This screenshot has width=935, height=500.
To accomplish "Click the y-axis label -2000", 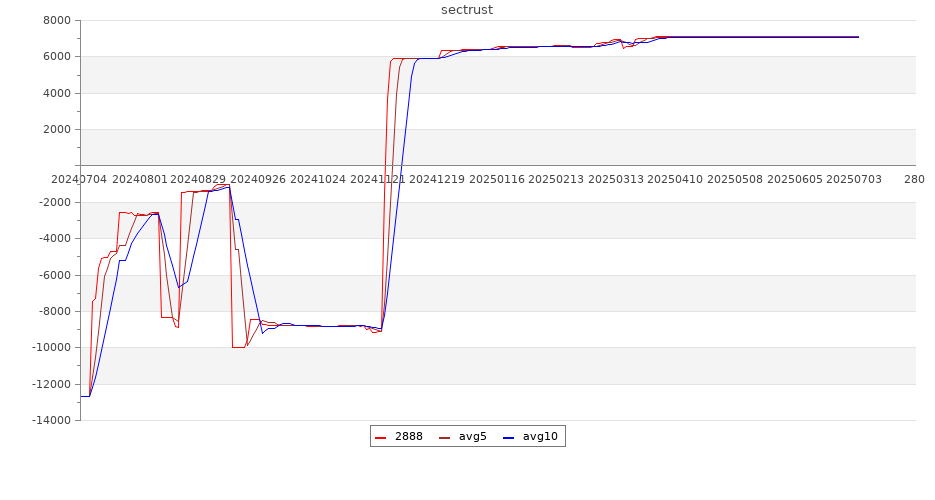I will [55, 202].
